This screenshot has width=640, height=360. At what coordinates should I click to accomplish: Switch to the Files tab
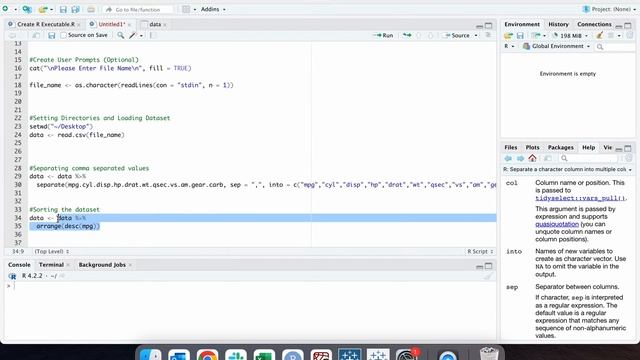click(511, 147)
